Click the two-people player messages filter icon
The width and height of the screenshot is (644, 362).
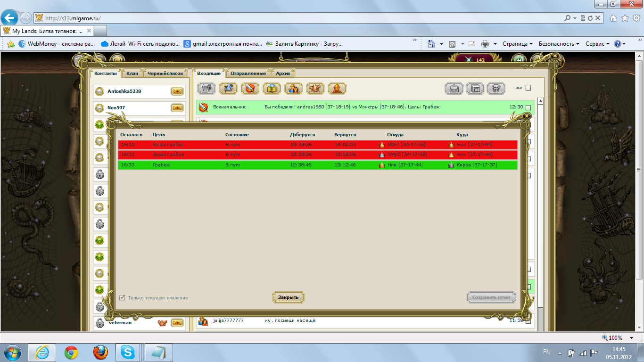point(294,88)
